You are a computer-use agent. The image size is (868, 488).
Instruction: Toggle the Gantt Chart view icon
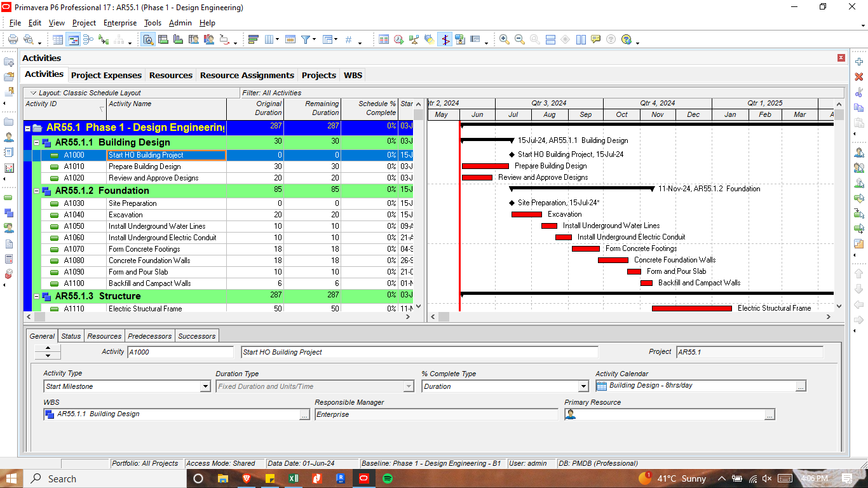coord(73,39)
